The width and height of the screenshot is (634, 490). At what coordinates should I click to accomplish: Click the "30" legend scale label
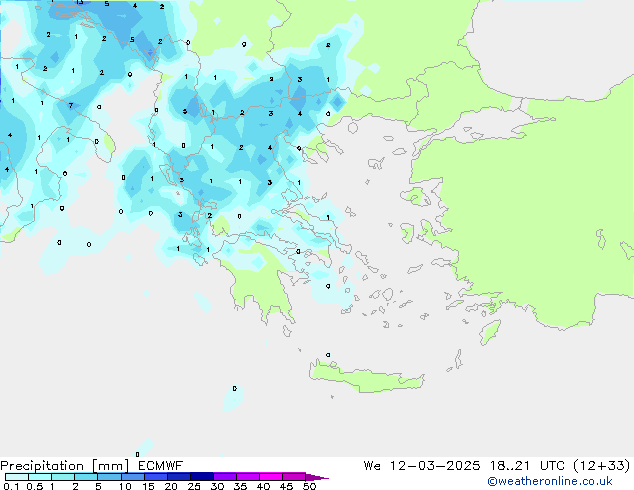coord(218,486)
